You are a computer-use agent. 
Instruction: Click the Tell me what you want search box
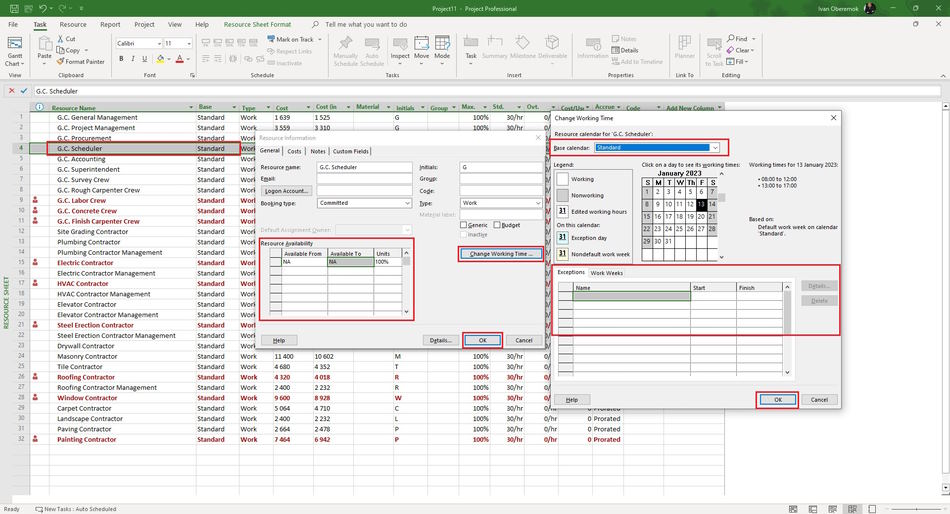pos(366,24)
